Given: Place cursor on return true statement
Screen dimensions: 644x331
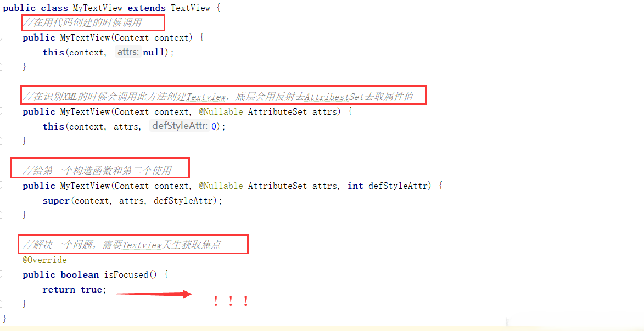Looking at the screenshot, I should [x=74, y=289].
